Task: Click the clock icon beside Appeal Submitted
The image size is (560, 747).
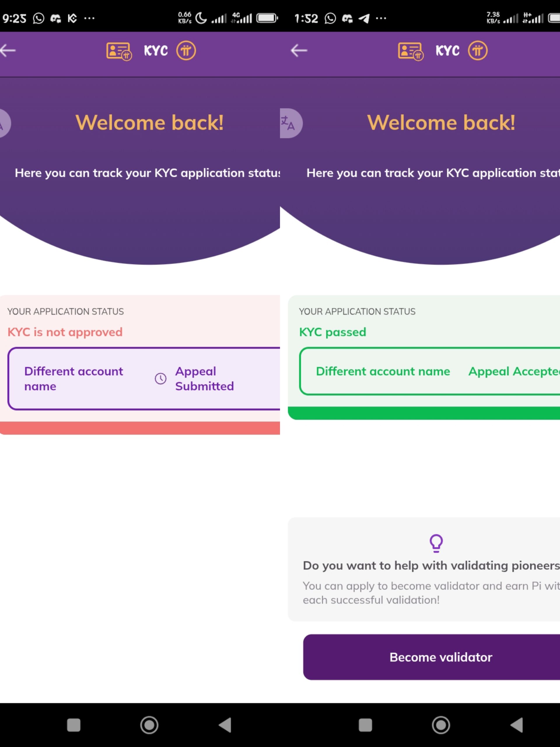Action: coord(161,378)
